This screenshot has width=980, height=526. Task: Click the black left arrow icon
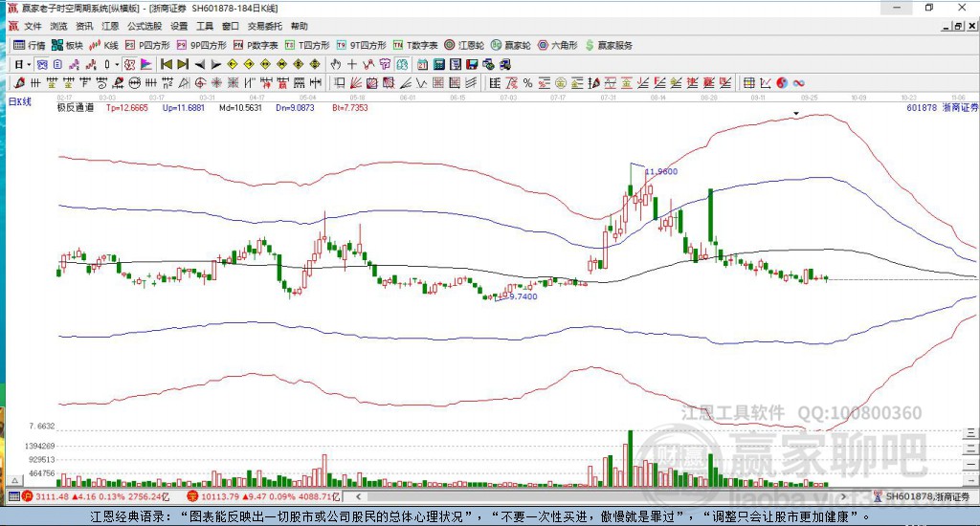click(199, 64)
